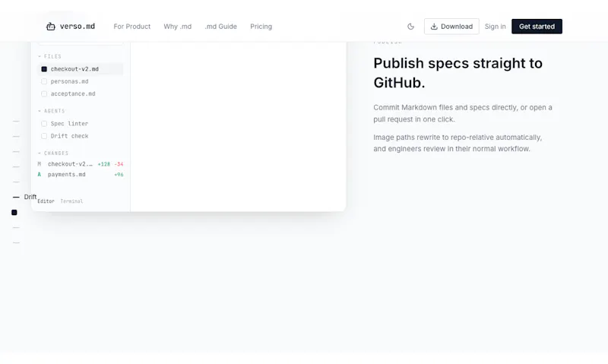Open the Why .md nav item
This screenshot has height=364, width=608.
[178, 27]
